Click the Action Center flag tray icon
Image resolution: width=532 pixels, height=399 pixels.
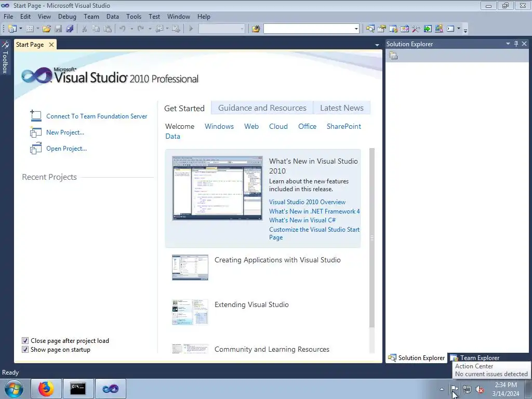(455, 389)
